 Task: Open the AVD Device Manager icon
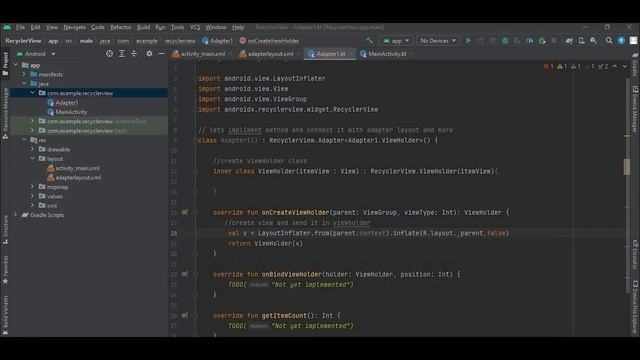pos(581,41)
